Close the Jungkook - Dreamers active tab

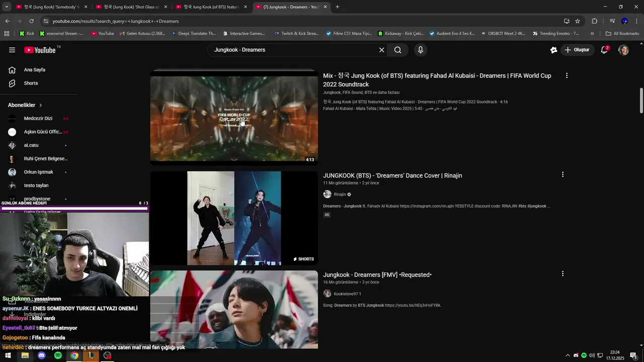(325, 7)
